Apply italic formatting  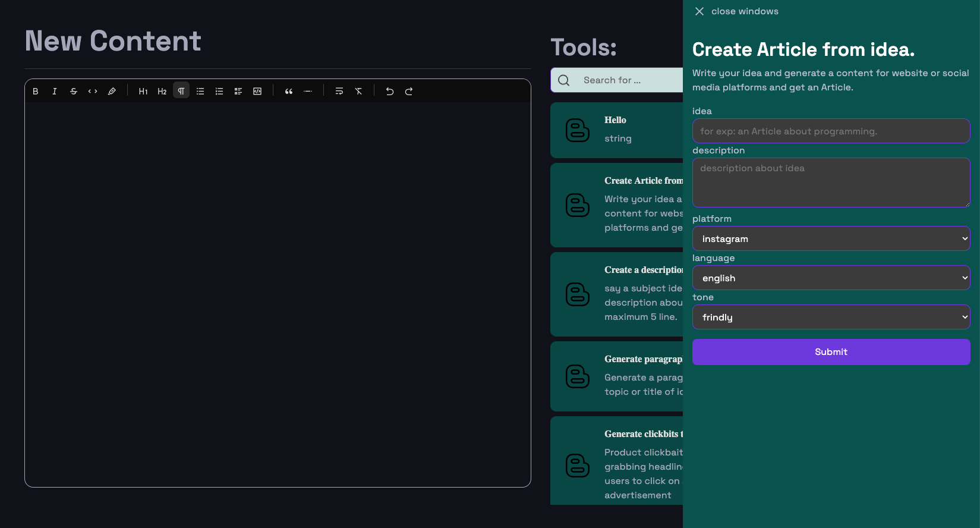(x=55, y=92)
